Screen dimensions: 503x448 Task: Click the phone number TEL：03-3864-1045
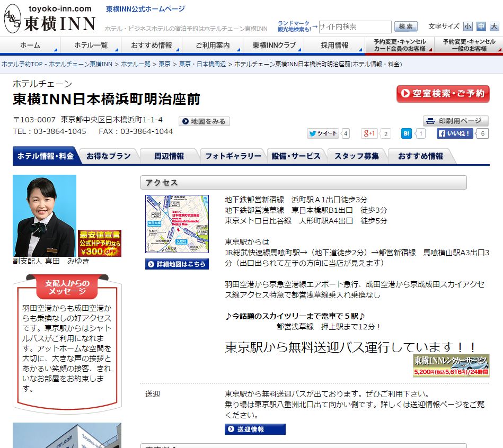(49, 131)
